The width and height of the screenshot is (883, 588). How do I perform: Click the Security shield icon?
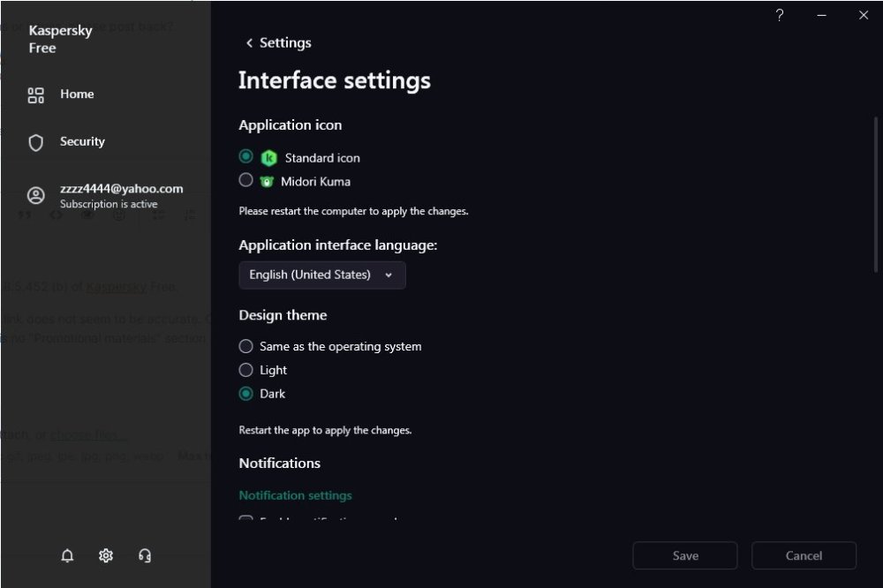[36, 142]
